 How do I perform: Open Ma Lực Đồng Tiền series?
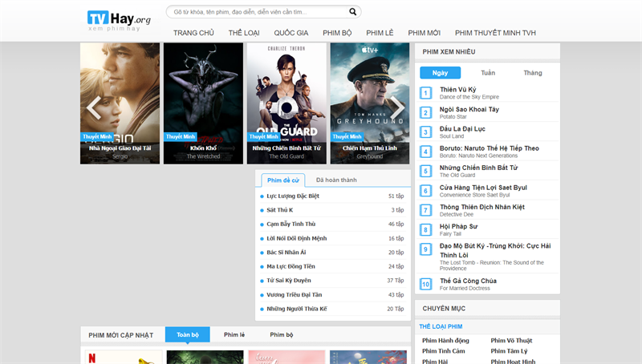click(291, 266)
